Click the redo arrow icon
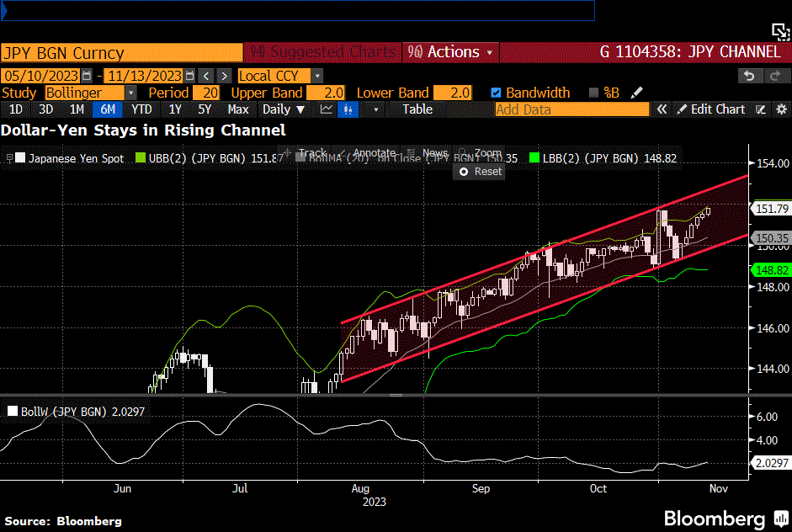This screenshot has height=532, width=792. click(775, 76)
